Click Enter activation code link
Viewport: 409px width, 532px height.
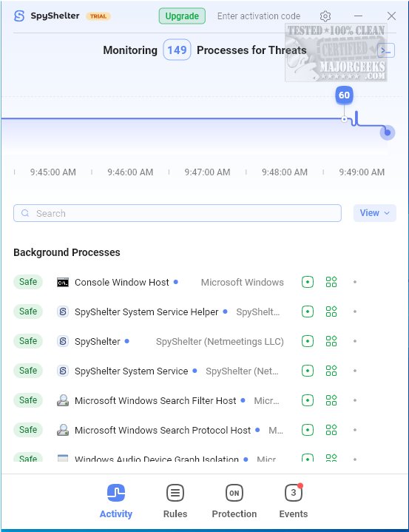pos(259,16)
